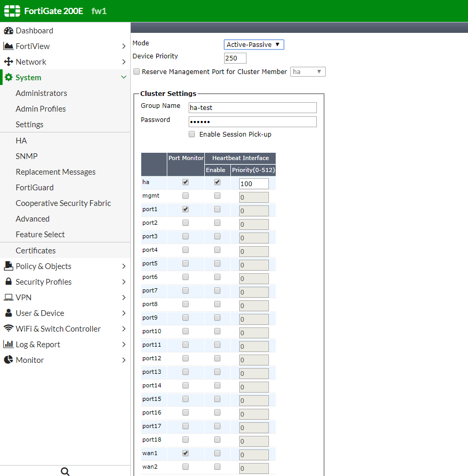Expand the WiFi & Switch Controller chevron
The width and height of the screenshot is (468, 476).
pyautogui.click(x=124, y=329)
